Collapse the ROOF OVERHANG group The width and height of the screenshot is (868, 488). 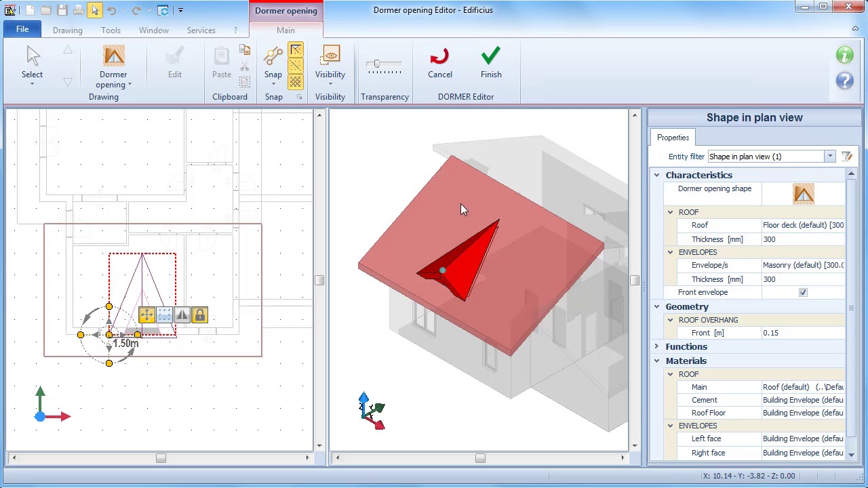671,320
